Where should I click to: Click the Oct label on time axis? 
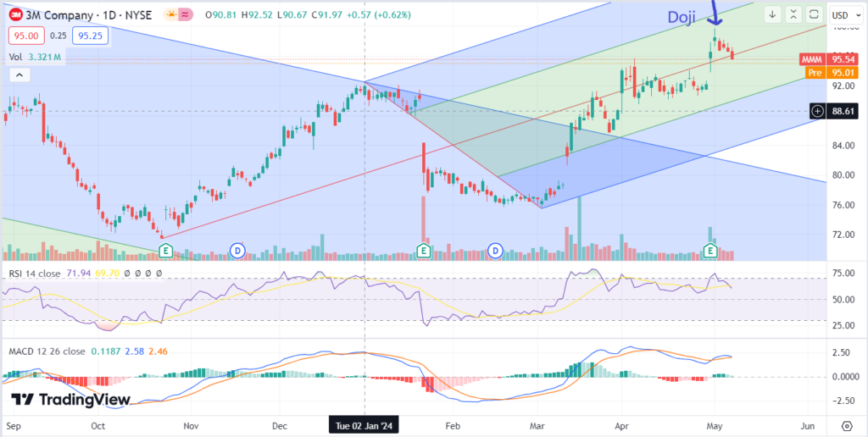tap(98, 427)
